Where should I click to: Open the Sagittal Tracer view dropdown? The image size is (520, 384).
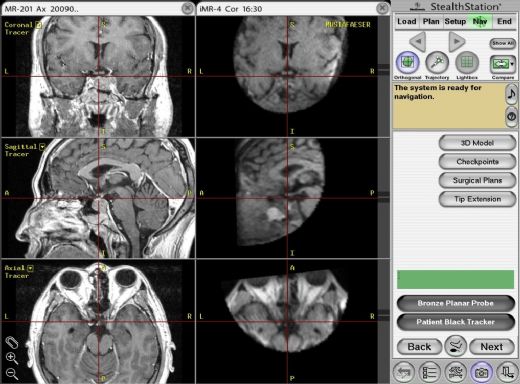tap(42, 146)
